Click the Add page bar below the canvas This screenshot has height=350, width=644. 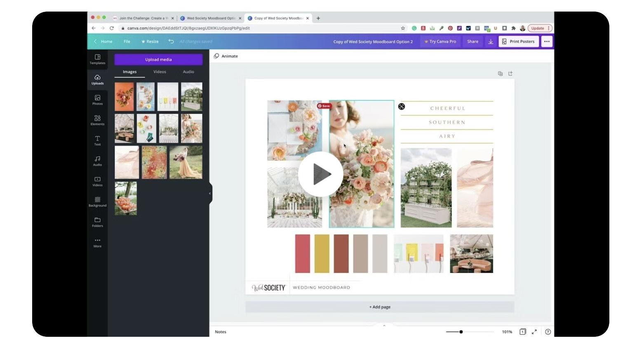click(x=380, y=307)
